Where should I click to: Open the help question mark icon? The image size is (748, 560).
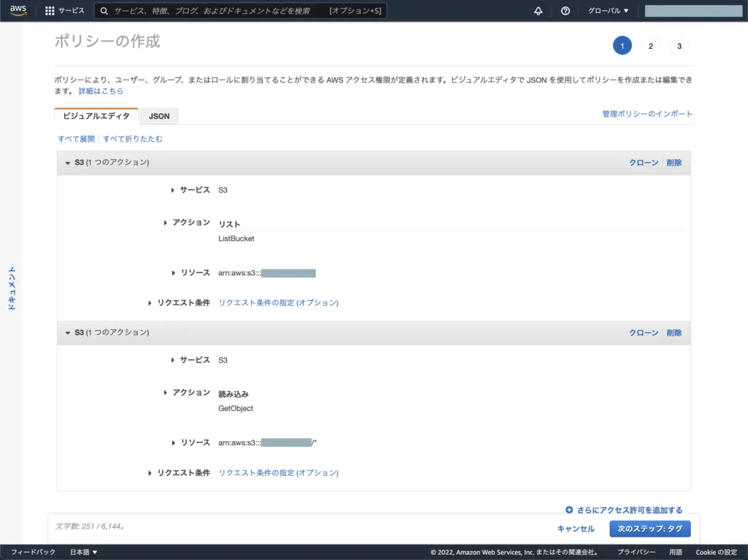click(x=565, y=10)
